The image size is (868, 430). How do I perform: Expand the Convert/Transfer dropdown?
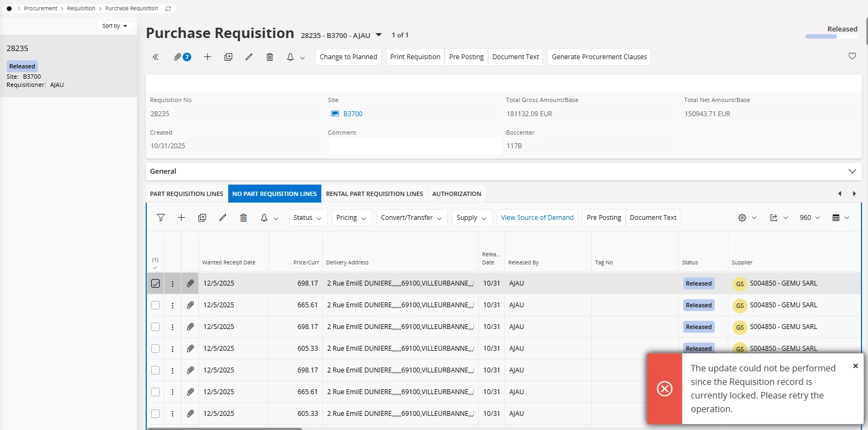tap(411, 218)
